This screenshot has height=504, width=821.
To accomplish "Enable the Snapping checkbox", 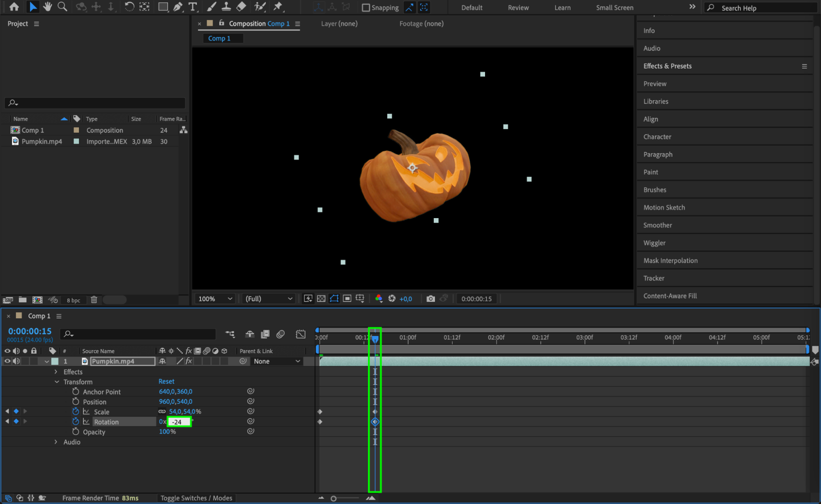I will 366,8.
